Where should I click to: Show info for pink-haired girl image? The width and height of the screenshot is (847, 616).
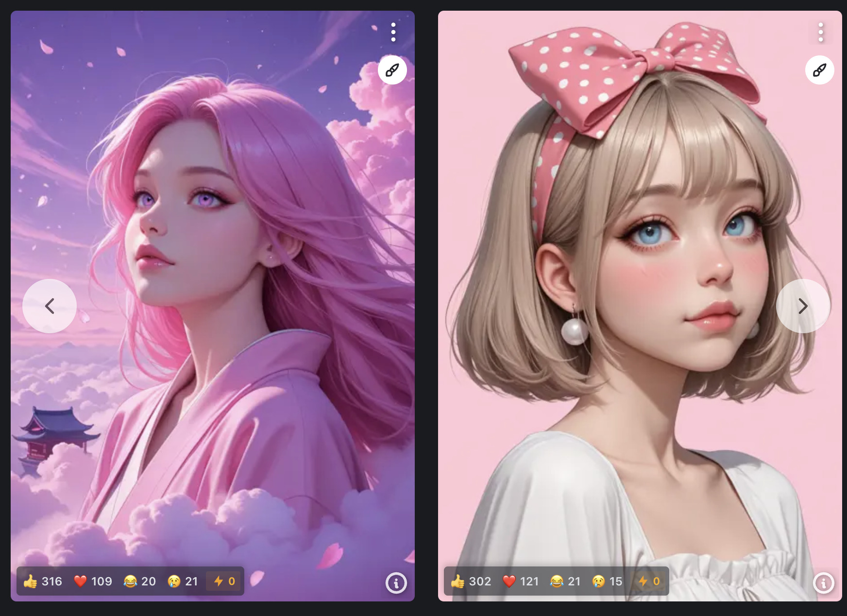(x=396, y=583)
